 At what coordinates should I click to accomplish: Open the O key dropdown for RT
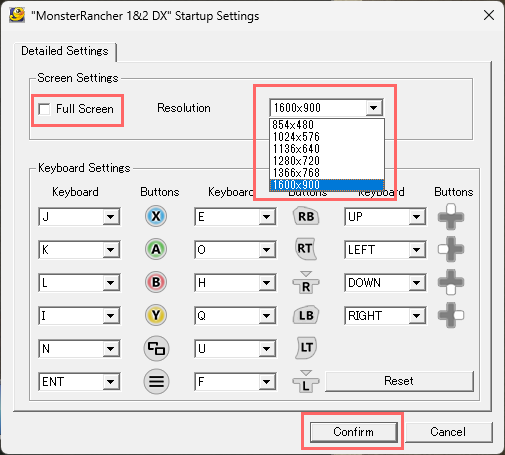point(267,250)
